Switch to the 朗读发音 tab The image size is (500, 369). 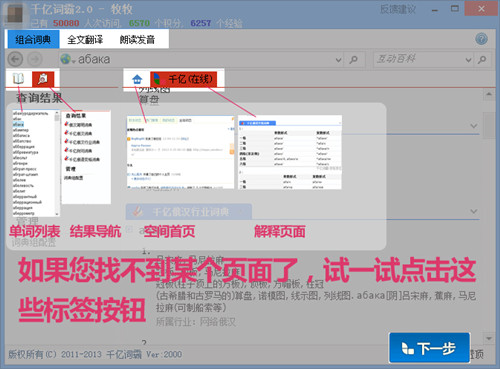point(137,40)
